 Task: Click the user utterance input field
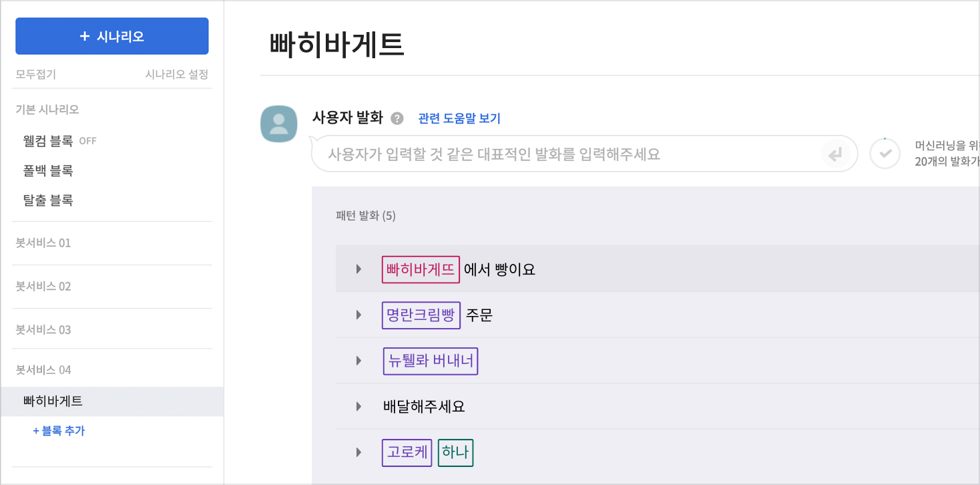point(567,154)
